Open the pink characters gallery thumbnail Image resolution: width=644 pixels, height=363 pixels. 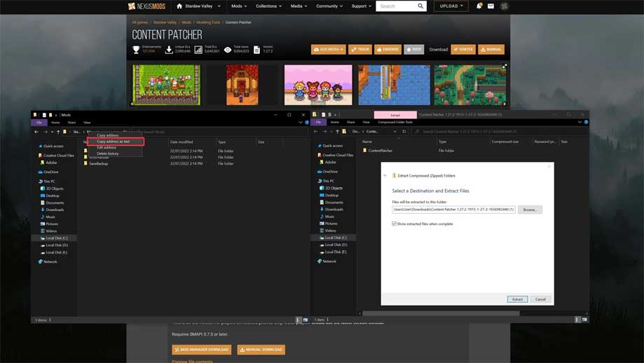pos(318,85)
